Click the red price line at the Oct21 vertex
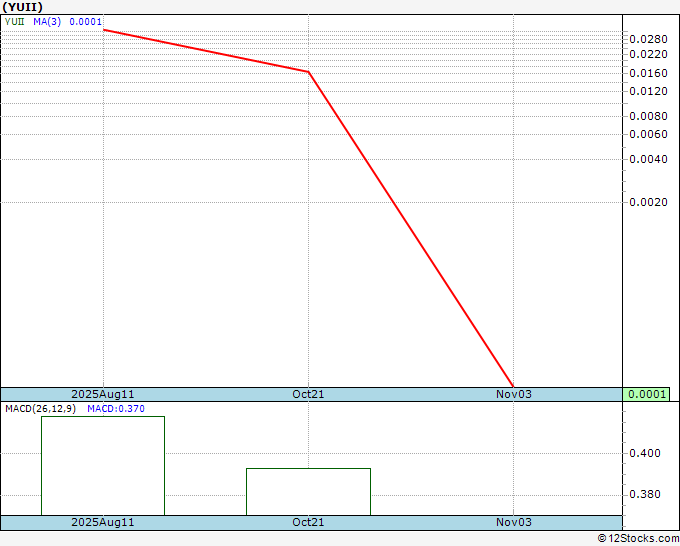The image size is (680, 546). coord(308,72)
